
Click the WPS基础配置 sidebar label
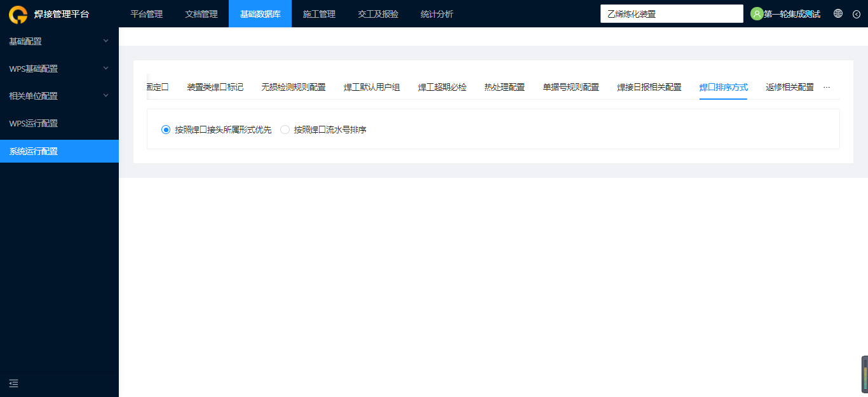click(33, 69)
